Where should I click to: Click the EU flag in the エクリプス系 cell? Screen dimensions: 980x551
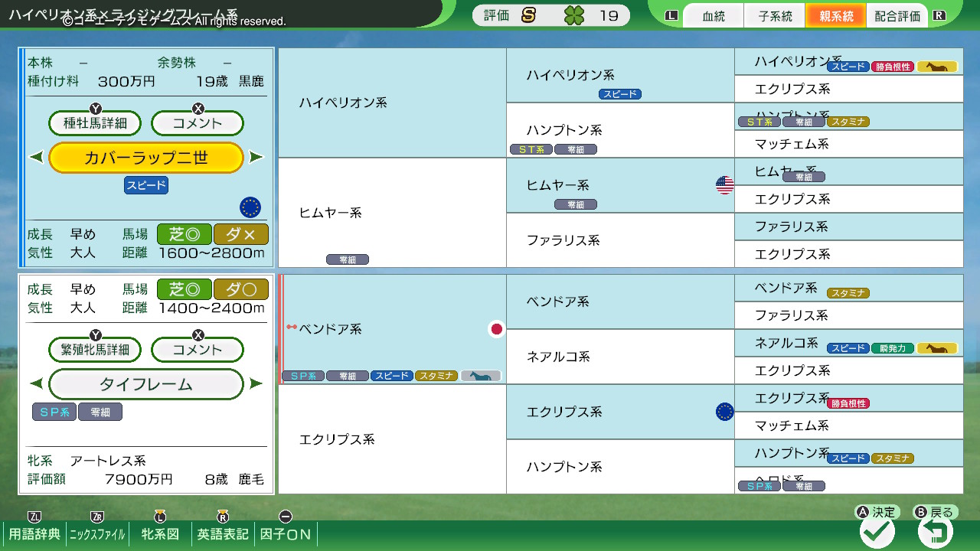point(724,412)
